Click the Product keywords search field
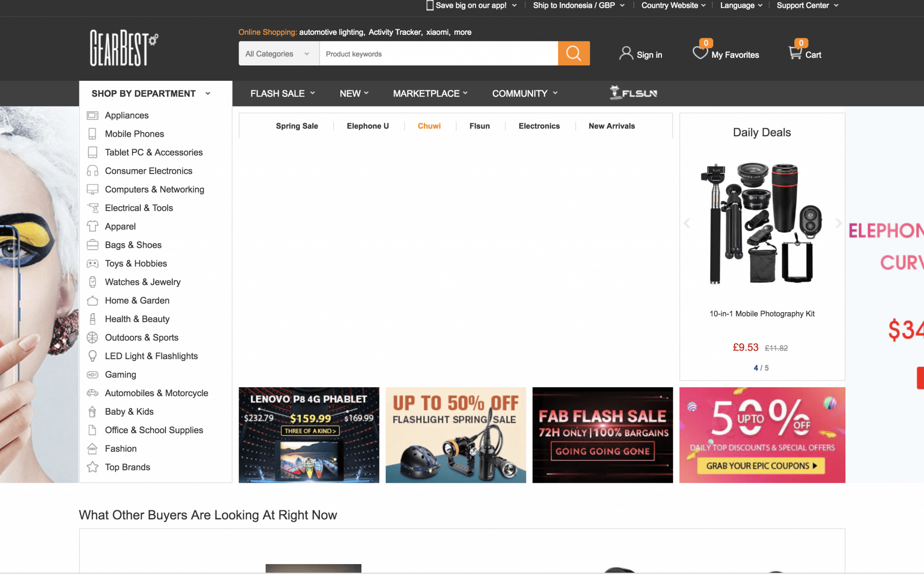924x574 pixels. pos(439,53)
